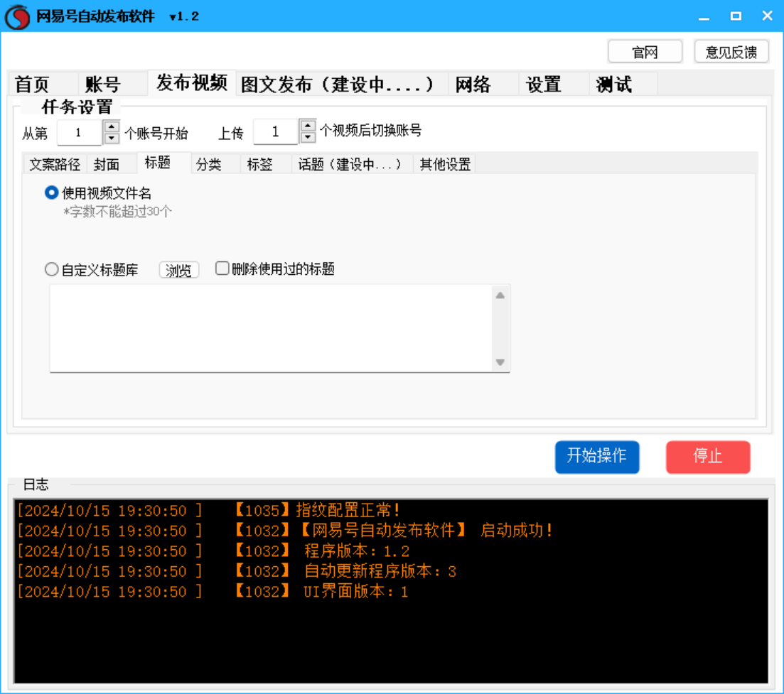Click the title list scroll-down arrow
Viewport: 784px width, 694px height.
coord(500,362)
